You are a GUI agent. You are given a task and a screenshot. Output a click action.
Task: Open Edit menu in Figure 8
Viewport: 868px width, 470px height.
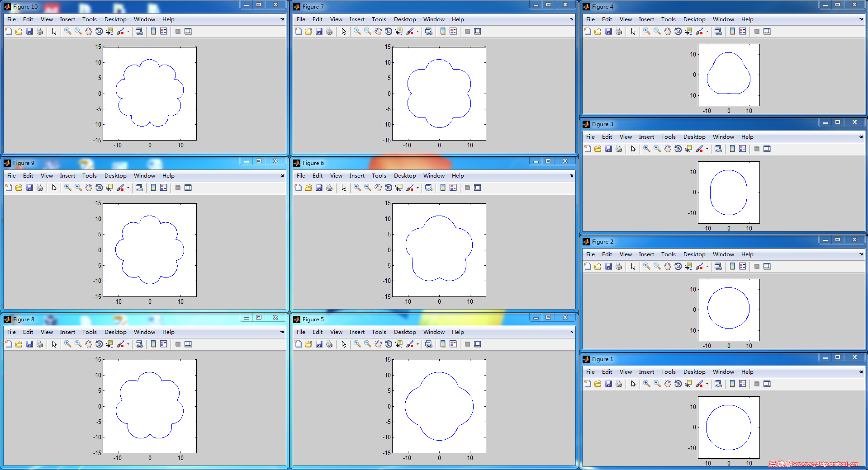click(28, 332)
